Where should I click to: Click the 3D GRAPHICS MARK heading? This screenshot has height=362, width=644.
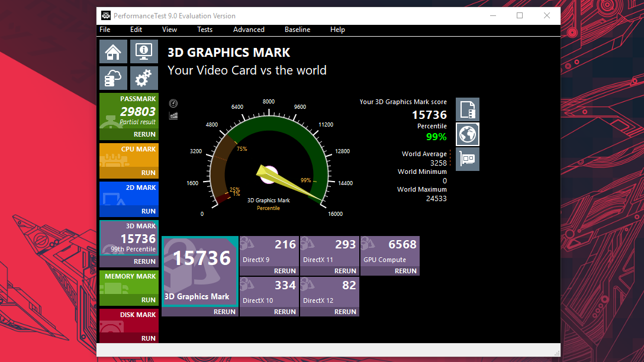click(x=228, y=53)
